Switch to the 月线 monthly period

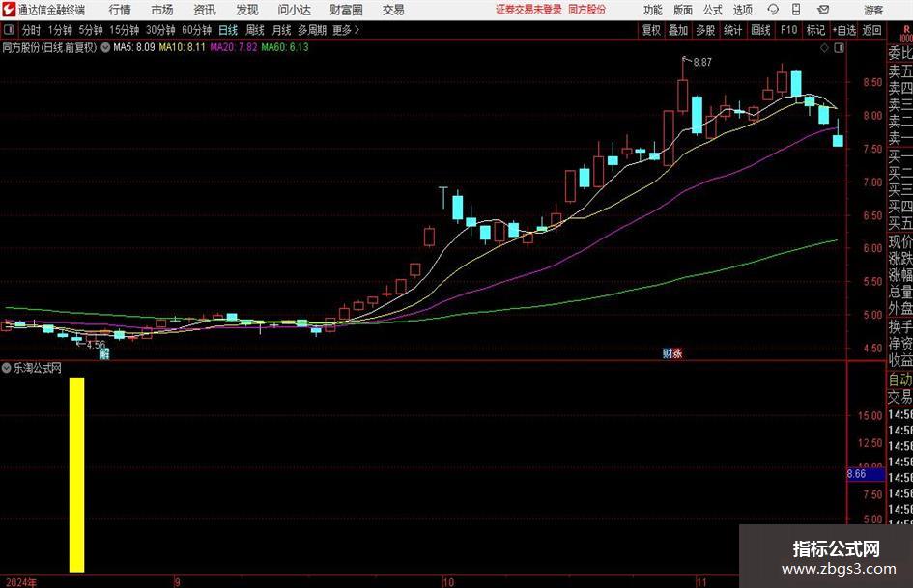(x=281, y=30)
